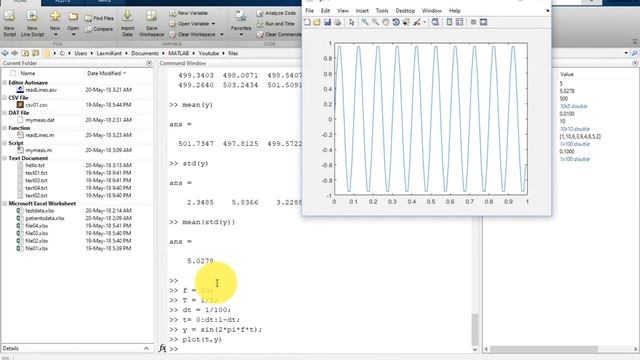Click the Workspace horizontal scrollbar thumb
Viewport: 640px width, 360px height.
[544, 349]
